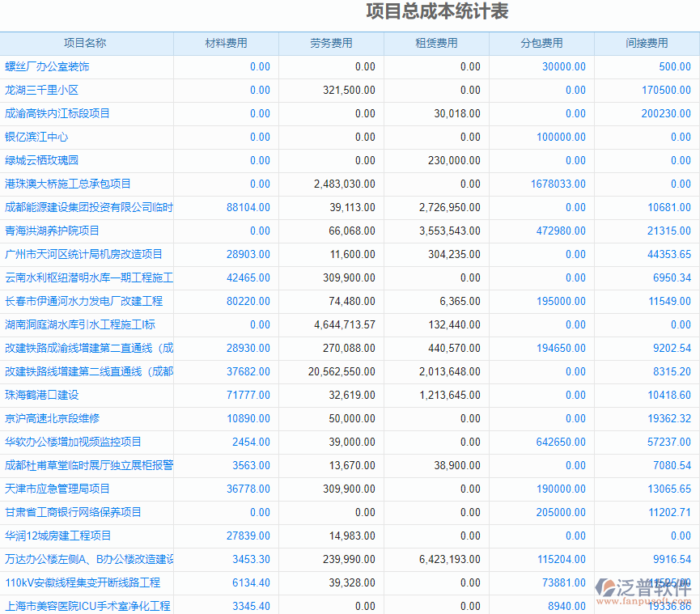
Task: Open the 龙湖三千里小区 project
Action: coord(41,90)
